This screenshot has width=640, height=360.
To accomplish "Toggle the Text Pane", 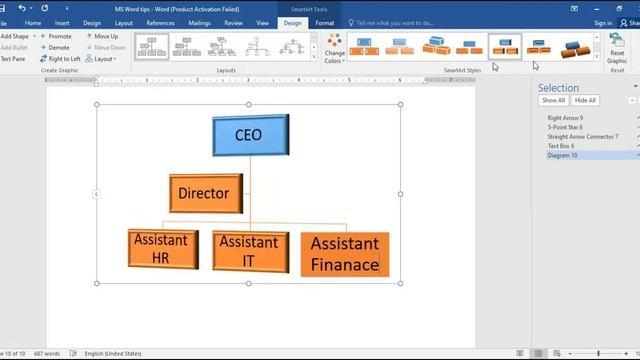I will 13,59.
